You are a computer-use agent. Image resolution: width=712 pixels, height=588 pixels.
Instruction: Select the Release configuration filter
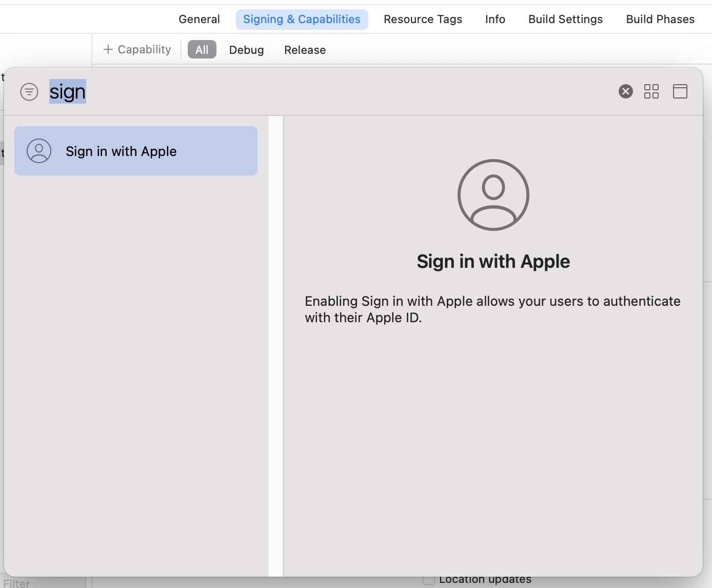[x=305, y=50]
